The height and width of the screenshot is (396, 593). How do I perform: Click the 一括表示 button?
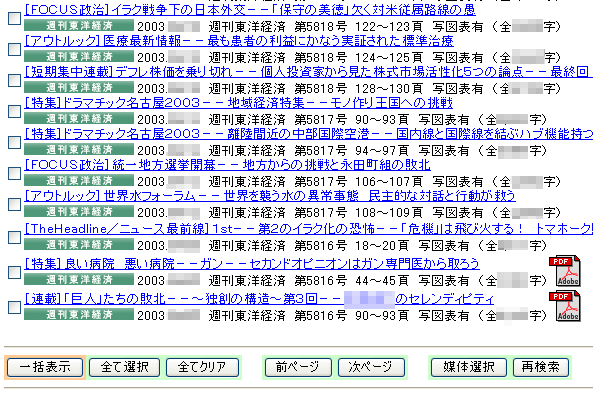tap(45, 367)
